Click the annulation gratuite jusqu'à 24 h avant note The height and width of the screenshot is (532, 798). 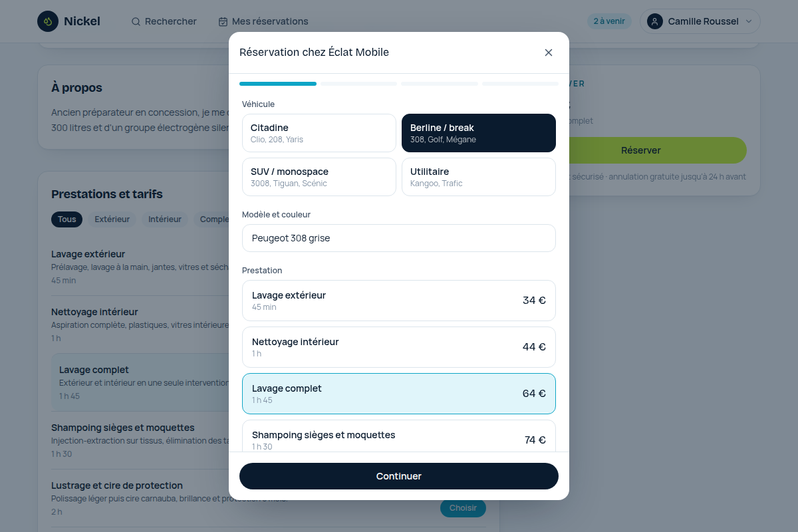678,177
